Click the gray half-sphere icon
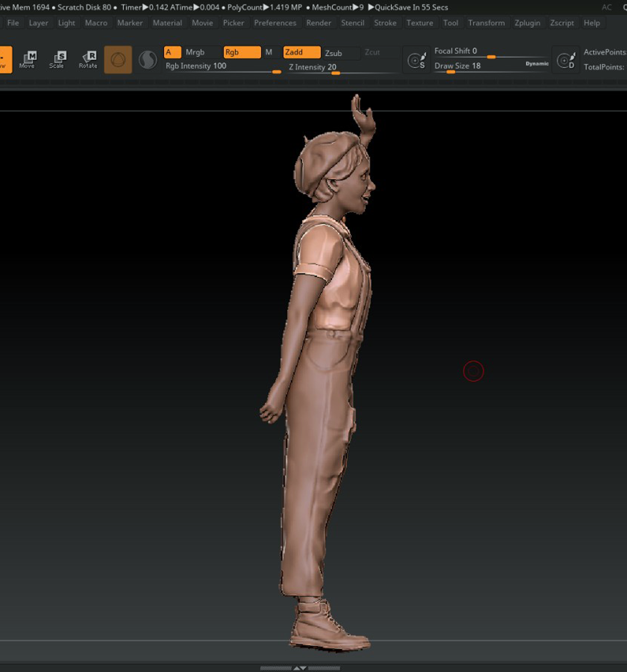This screenshot has height=672, width=627. pos(148,60)
